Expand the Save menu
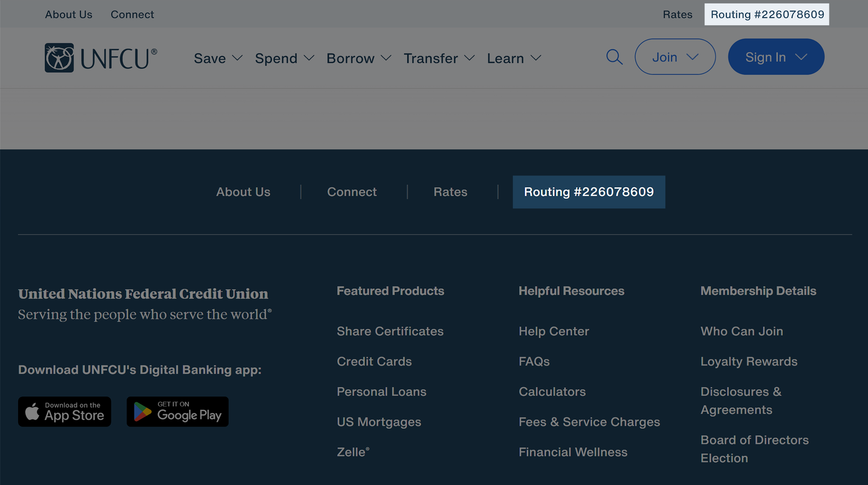Viewport: 868px width, 485px height. (x=218, y=58)
